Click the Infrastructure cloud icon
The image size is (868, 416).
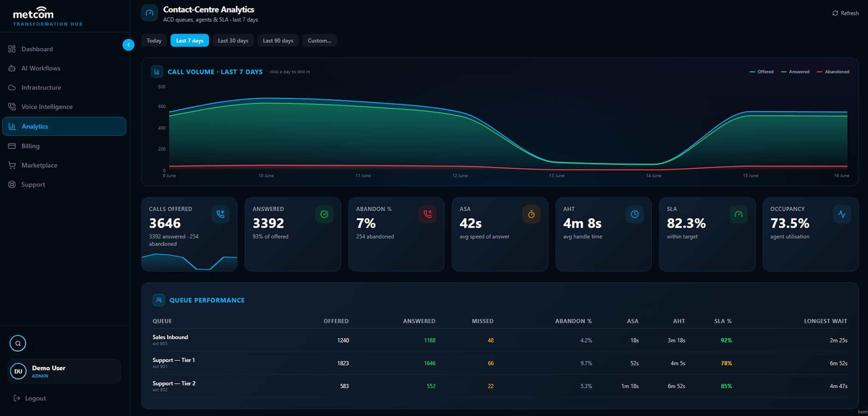click(12, 87)
